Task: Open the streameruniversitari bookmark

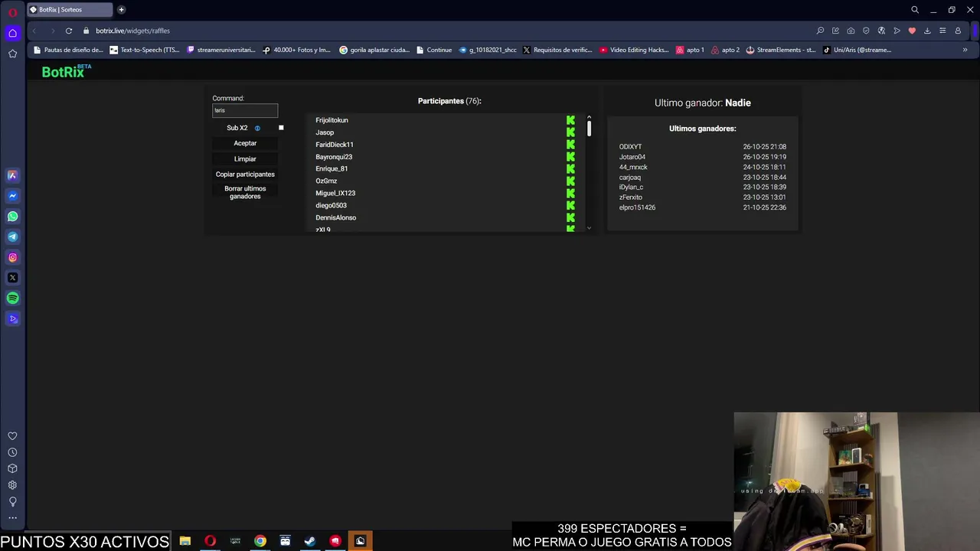Action: click(x=221, y=50)
